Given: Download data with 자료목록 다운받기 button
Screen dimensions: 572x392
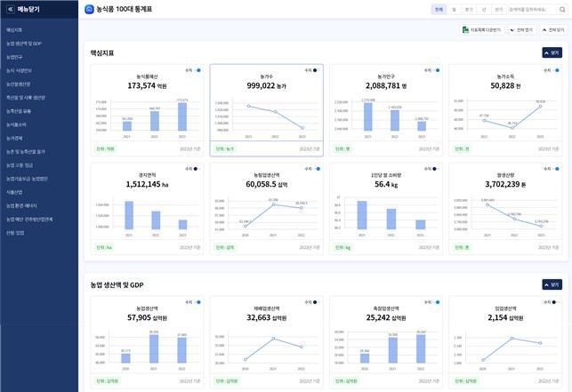Looking at the screenshot, I should [481, 29].
